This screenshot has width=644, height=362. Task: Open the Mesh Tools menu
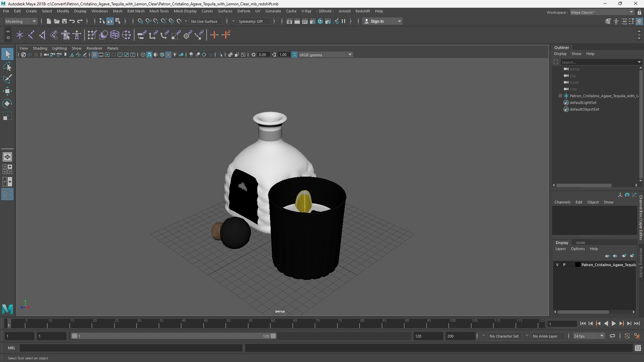tap(159, 11)
